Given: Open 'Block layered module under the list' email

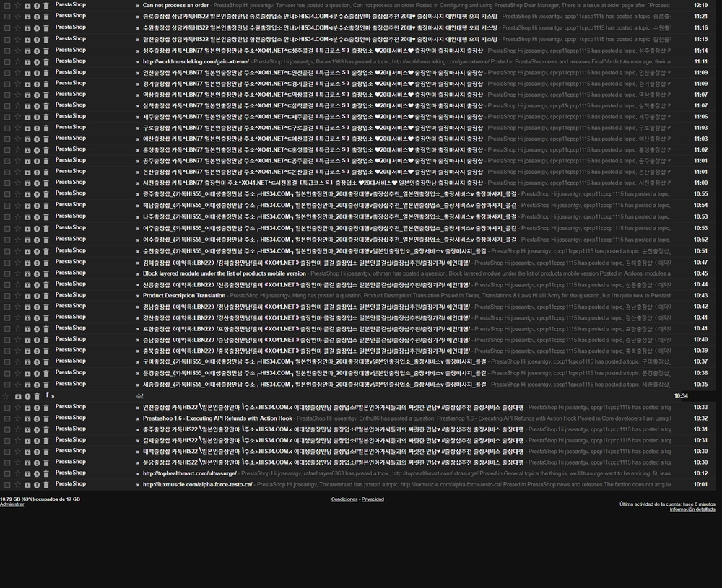Looking at the screenshot, I should tap(225, 273).
